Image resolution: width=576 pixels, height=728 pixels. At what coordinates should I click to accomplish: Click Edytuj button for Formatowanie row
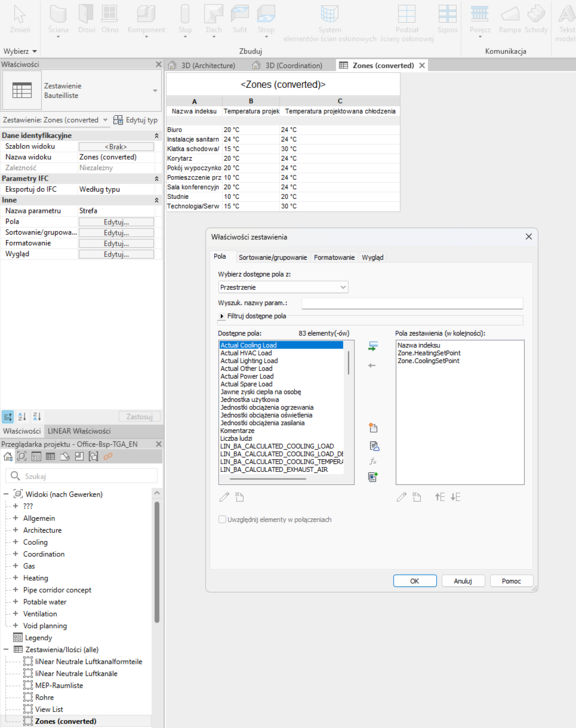tap(116, 243)
